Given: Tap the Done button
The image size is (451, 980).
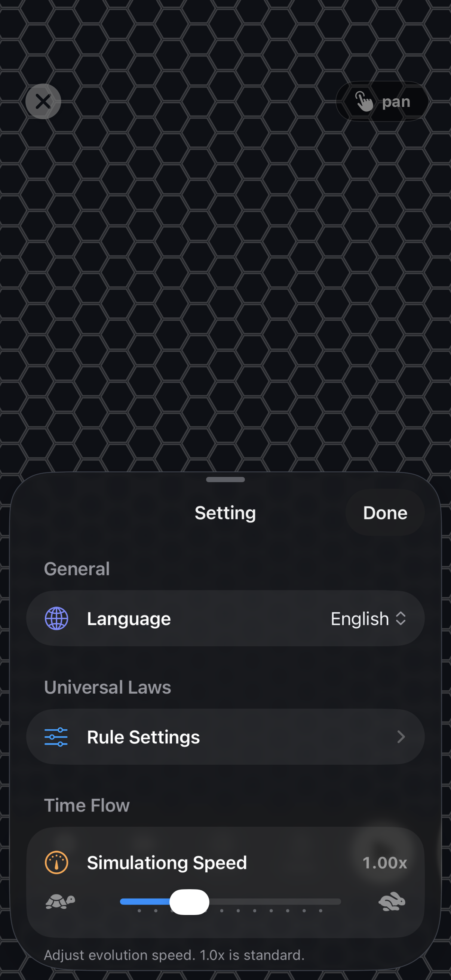Looking at the screenshot, I should (x=385, y=512).
